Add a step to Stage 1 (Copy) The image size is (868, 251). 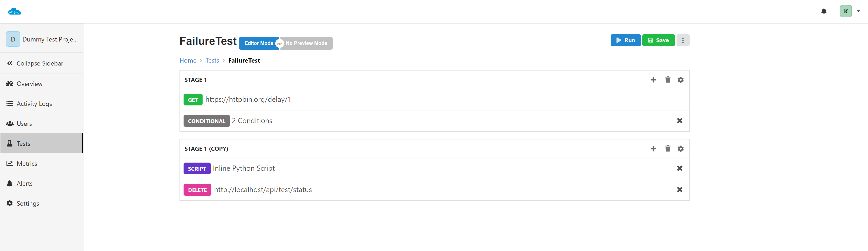[653, 149]
